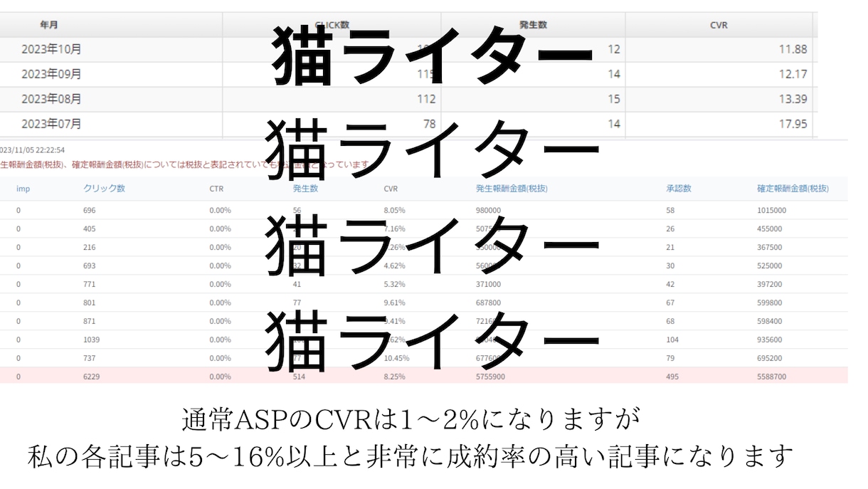Viewport: 868px width, 489px height.
Task: Click the 年月 column header
Action: click(x=49, y=25)
